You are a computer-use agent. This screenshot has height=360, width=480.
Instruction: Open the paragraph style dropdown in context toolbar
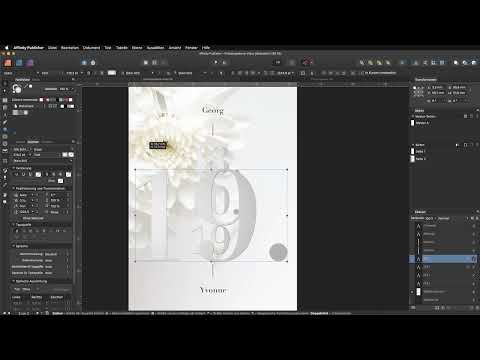(204, 73)
